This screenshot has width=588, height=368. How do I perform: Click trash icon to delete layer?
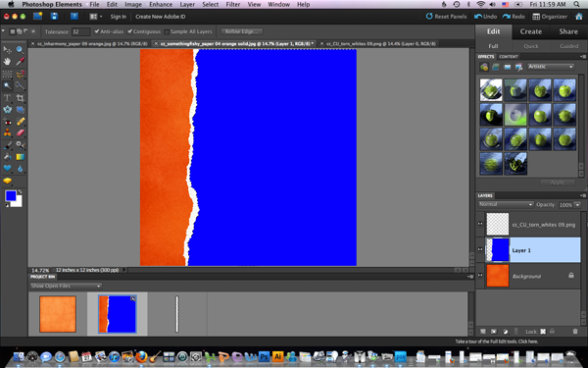[575, 332]
